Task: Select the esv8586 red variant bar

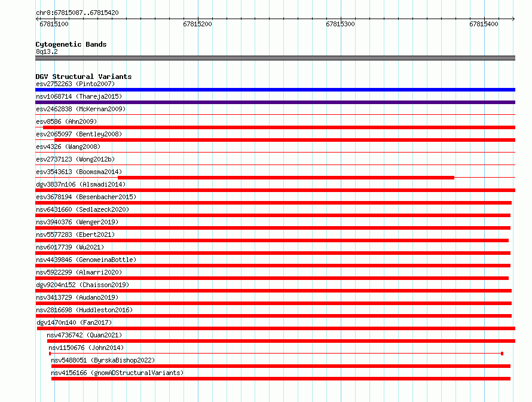Action: pyautogui.click(x=279, y=127)
